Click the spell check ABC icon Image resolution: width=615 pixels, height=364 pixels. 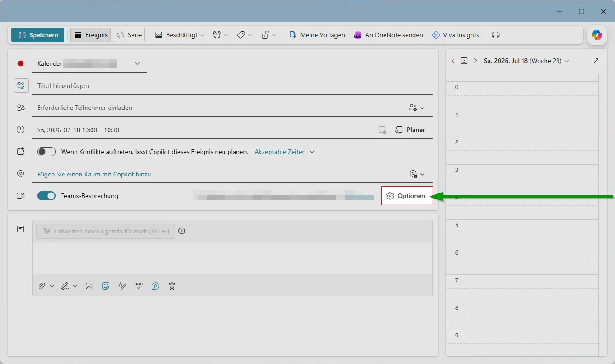click(139, 286)
